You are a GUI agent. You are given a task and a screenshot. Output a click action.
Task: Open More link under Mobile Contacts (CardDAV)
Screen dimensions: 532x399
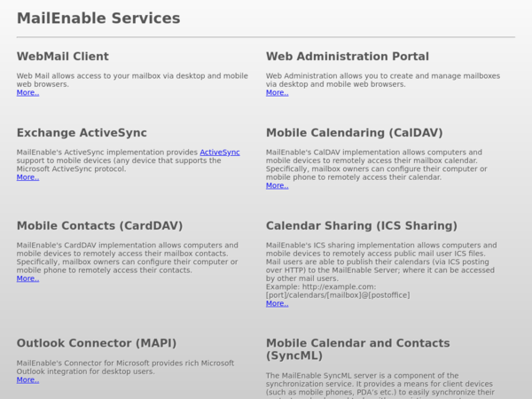[x=27, y=278]
